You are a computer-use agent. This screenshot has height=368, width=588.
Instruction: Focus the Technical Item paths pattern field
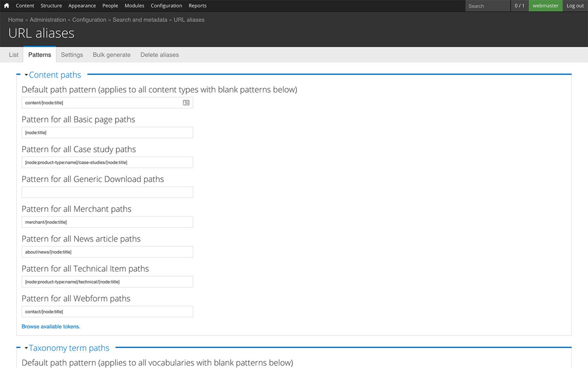tap(107, 282)
